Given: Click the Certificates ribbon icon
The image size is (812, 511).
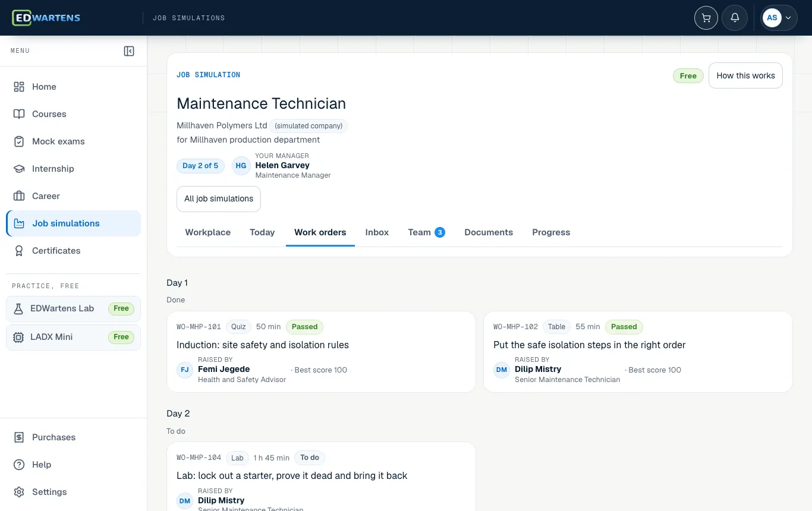Looking at the screenshot, I should [x=19, y=251].
